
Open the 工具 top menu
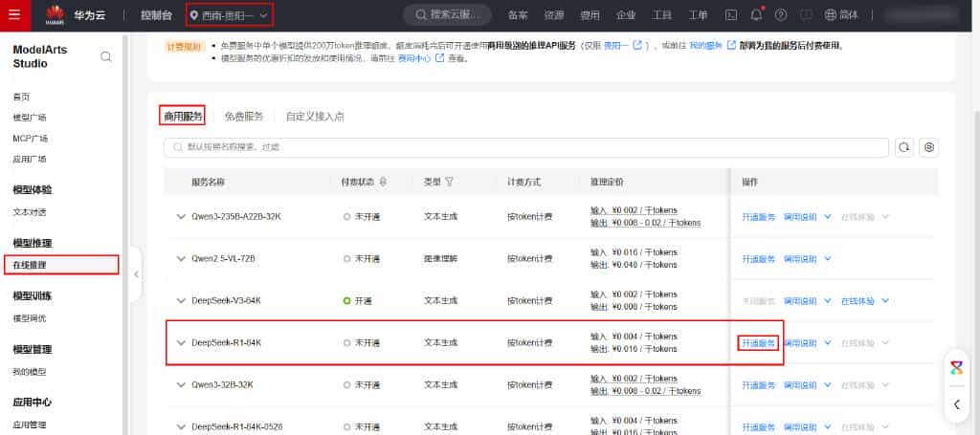(662, 15)
